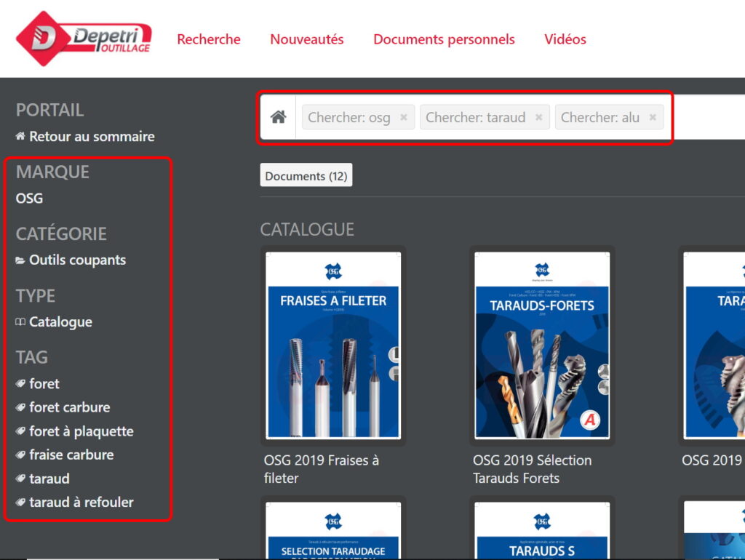Click the book icon next to Catalogue
The width and height of the screenshot is (745, 560).
[20, 322]
